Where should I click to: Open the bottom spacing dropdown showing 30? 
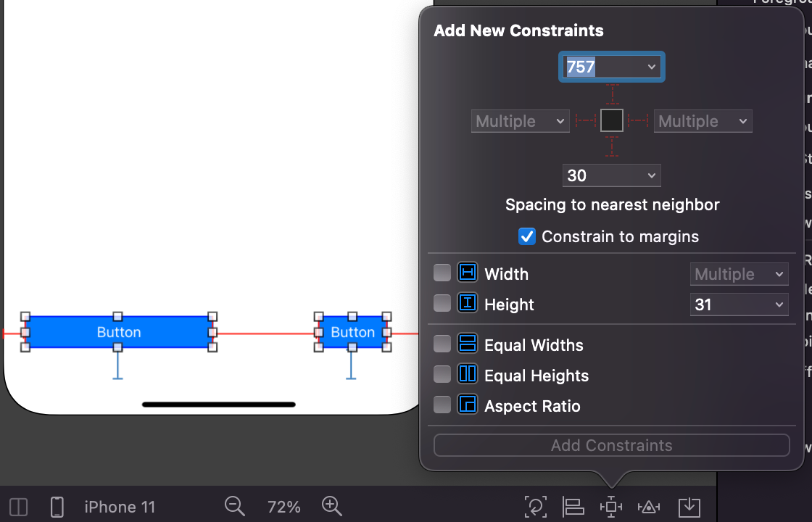point(611,175)
